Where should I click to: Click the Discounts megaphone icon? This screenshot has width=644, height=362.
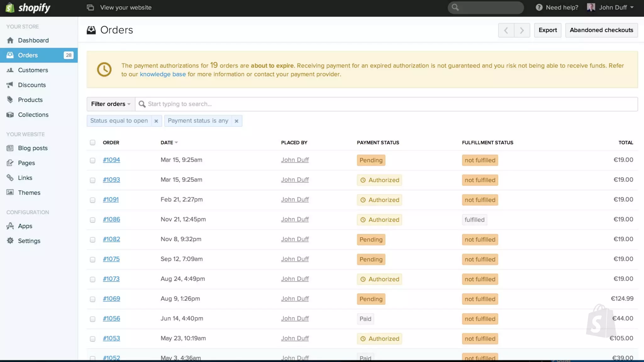10,85
